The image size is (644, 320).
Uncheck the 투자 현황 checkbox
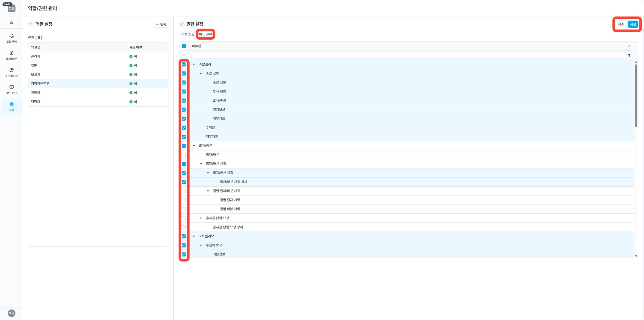[x=184, y=92]
